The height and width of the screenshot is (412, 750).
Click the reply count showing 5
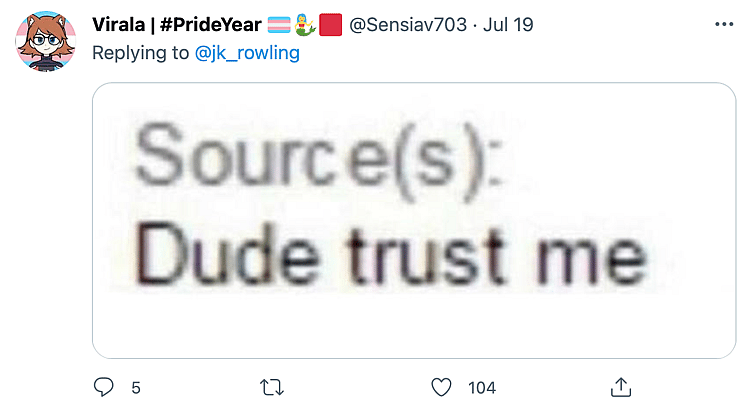pyautogui.click(x=135, y=387)
